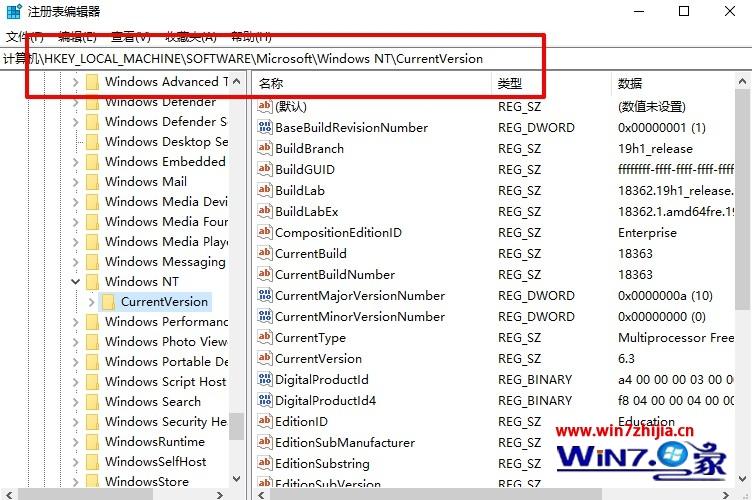Click the binary icon beside DigitalProductId
The height and width of the screenshot is (500, 752).
[265, 379]
